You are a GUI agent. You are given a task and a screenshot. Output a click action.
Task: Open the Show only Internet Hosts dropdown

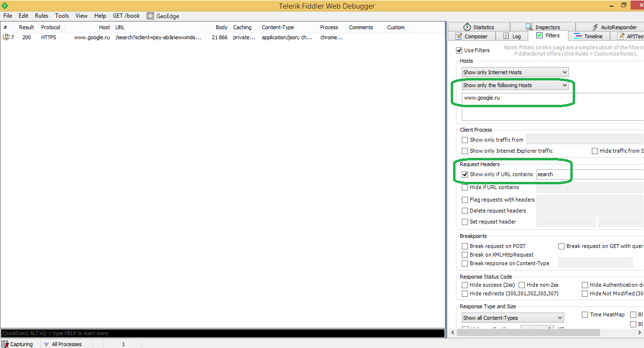tap(515, 72)
